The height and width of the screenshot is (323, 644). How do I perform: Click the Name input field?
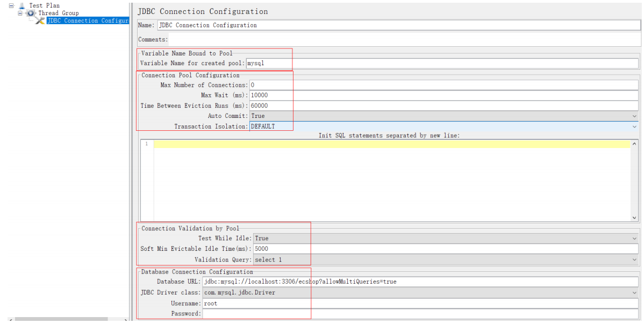coord(398,25)
